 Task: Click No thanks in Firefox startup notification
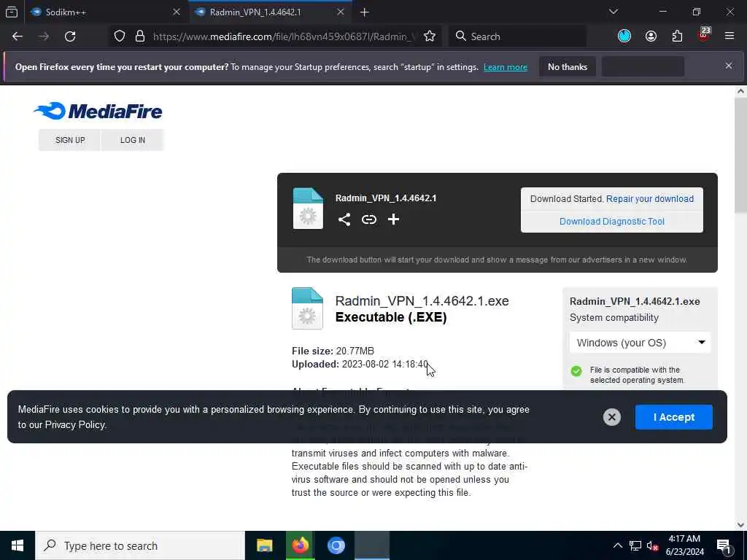click(568, 67)
